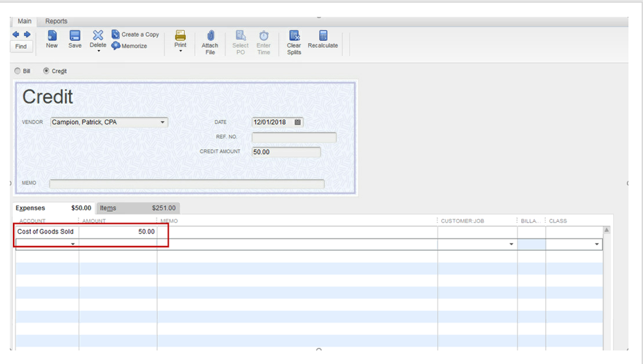Select the Credit radio button
The width and height of the screenshot is (643, 364).
point(46,71)
